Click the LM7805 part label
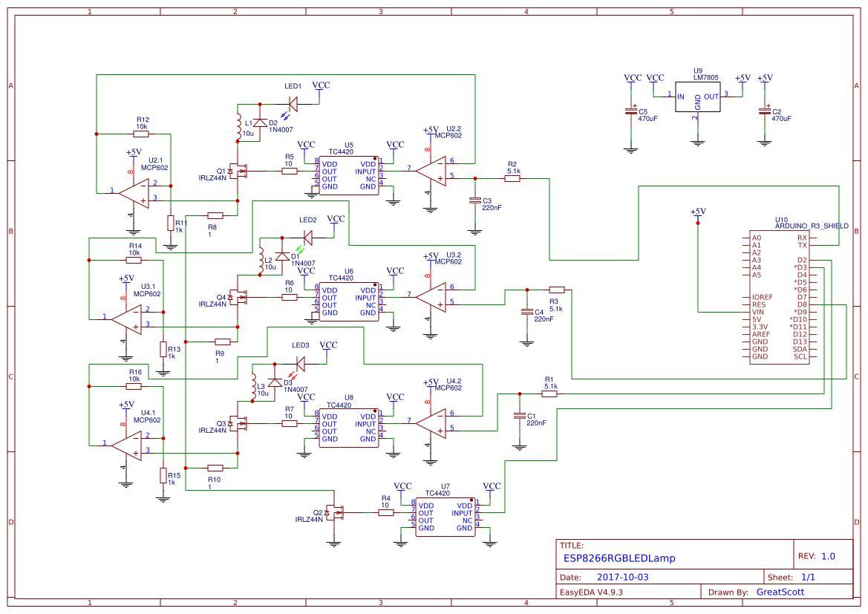 click(x=706, y=77)
